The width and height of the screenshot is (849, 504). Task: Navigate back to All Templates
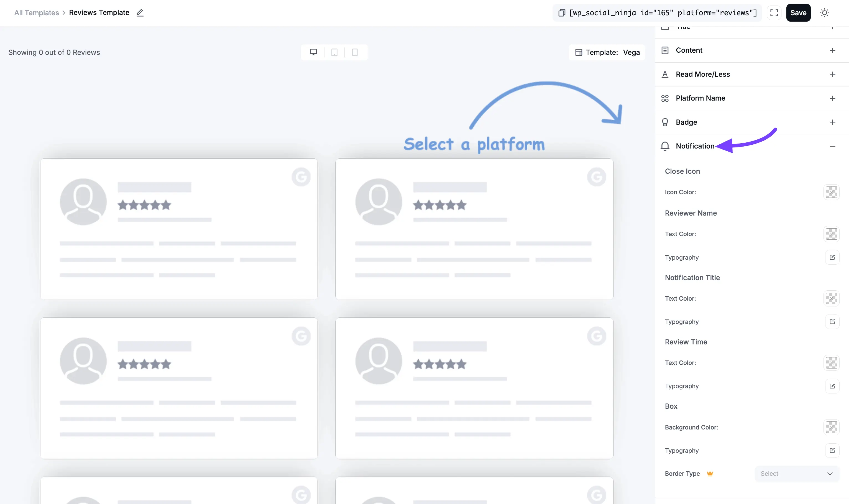pyautogui.click(x=36, y=12)
